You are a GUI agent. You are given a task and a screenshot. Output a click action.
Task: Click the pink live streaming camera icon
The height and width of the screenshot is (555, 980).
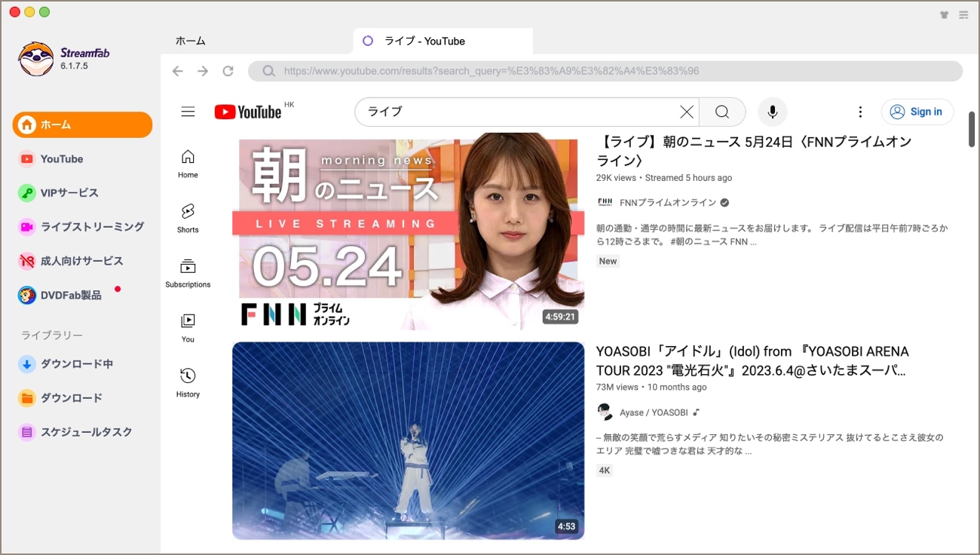27,227
